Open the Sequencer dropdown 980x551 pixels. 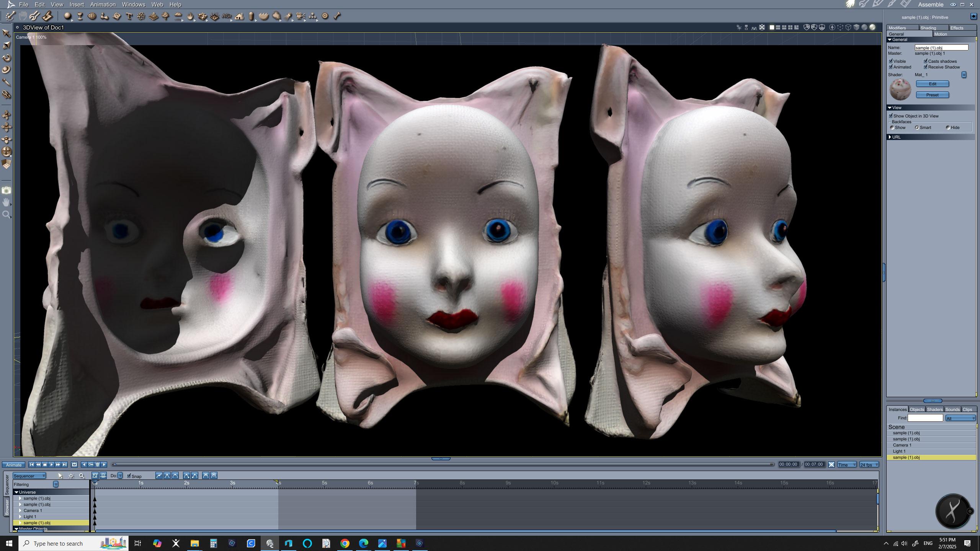point(29,476)
